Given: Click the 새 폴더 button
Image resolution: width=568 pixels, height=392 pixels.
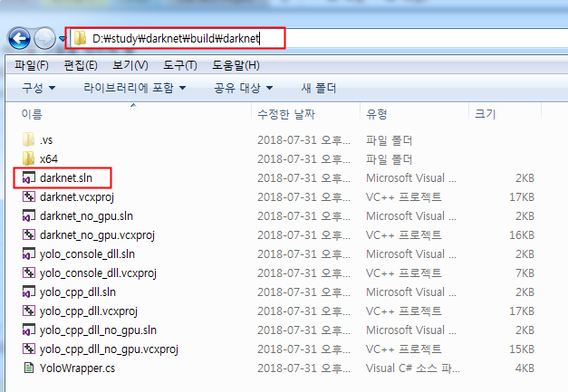Looking at the screenshot, I should pos(318,88).
